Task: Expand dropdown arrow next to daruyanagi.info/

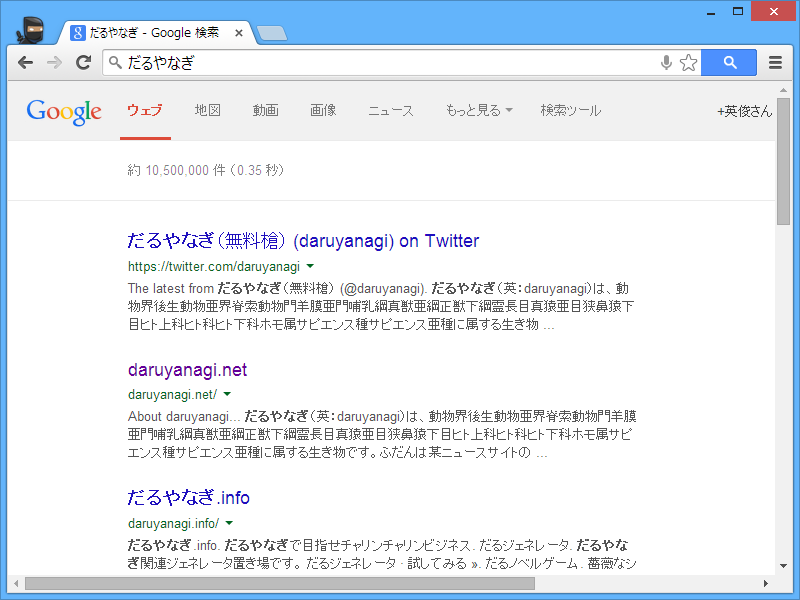Action: pos(229,523)
